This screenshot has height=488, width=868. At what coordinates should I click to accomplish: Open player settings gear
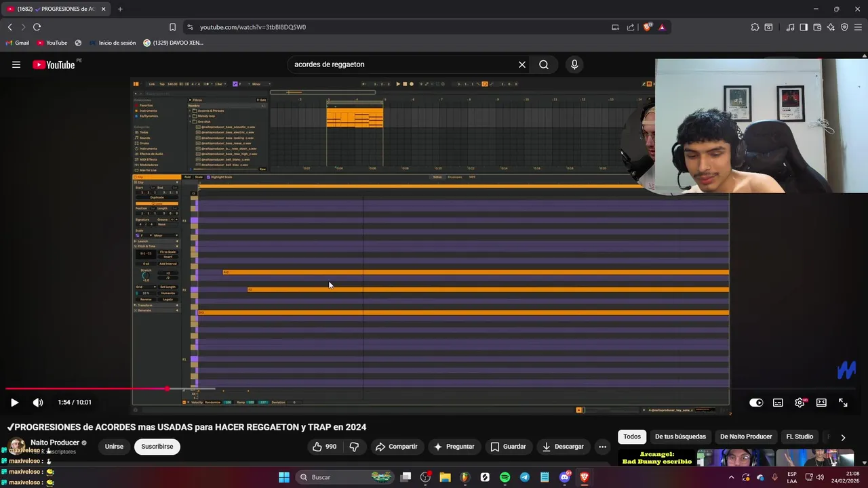pos(800,402)
